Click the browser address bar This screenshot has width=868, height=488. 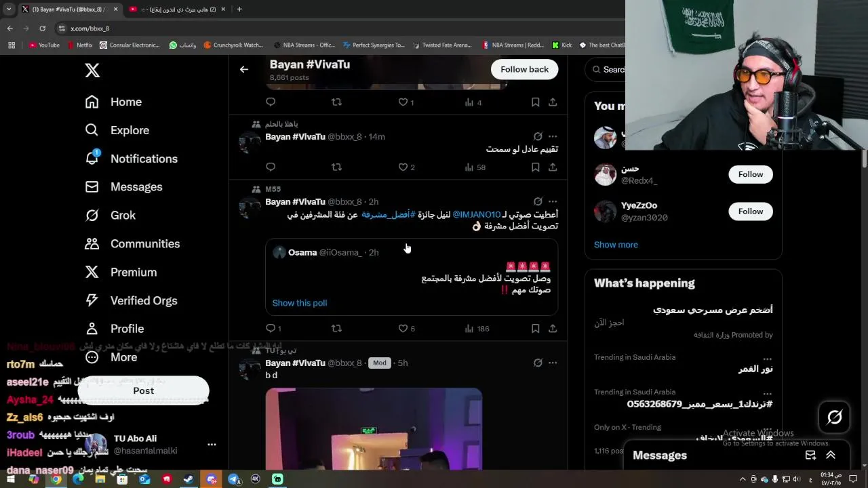coord(339,28)
